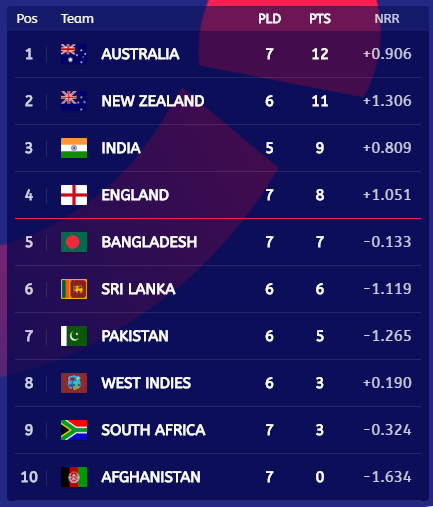Open the AUSTRALIA team name link
433x507 pixels.
(x=140, y=54)
